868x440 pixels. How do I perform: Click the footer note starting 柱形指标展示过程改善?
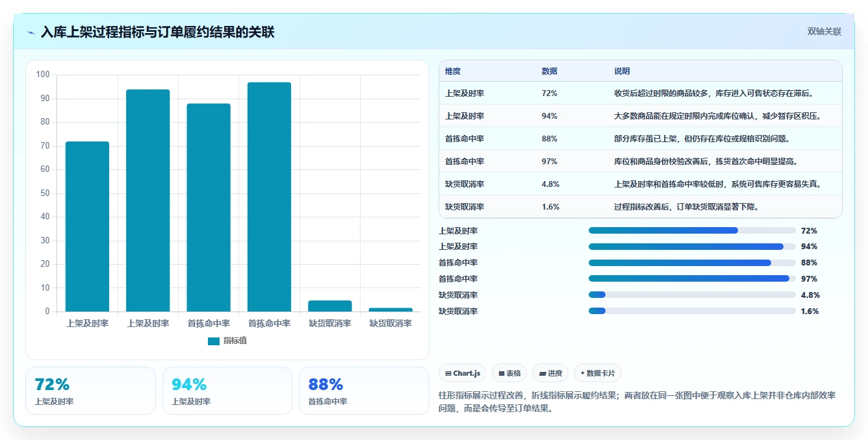pyautogui.click(x=637, y=402)
